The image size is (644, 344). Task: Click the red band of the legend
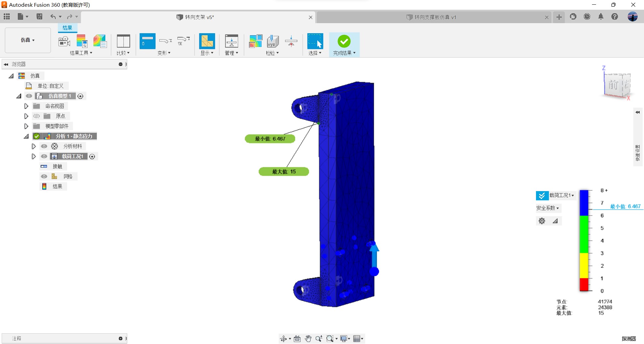point(584,285)
